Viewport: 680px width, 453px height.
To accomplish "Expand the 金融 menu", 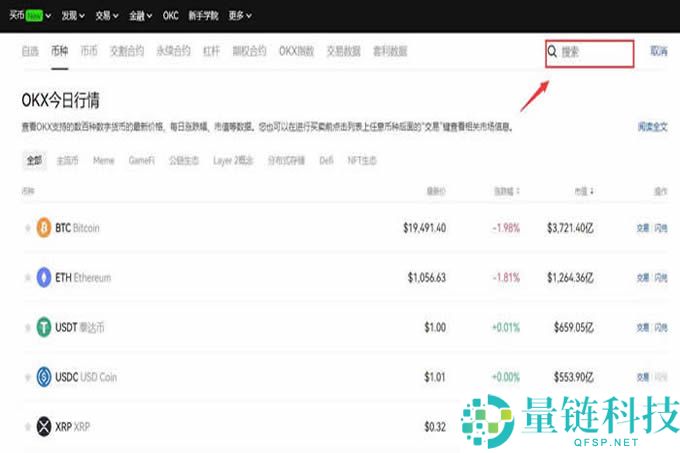I will pyautogui.click(x=141, y=16).
